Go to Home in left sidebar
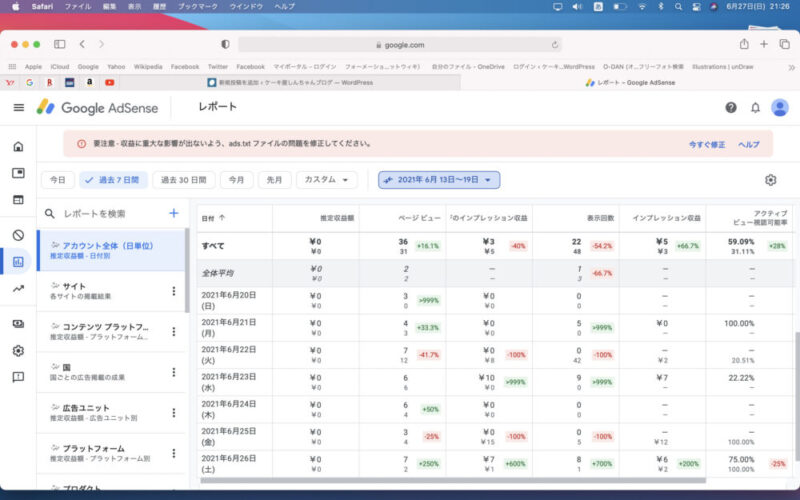Image resolution: width=800 pixels, height=500 pixels. coord(18,147)
